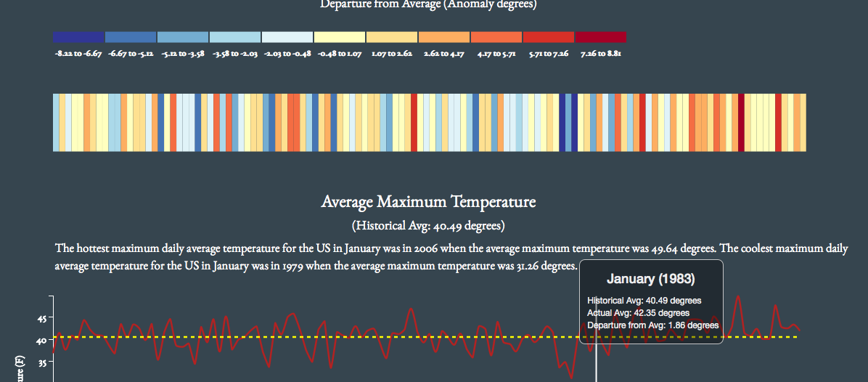Click the '5.71 to 7.26' legend label
The image size is (868, 382).
[549, 54]
